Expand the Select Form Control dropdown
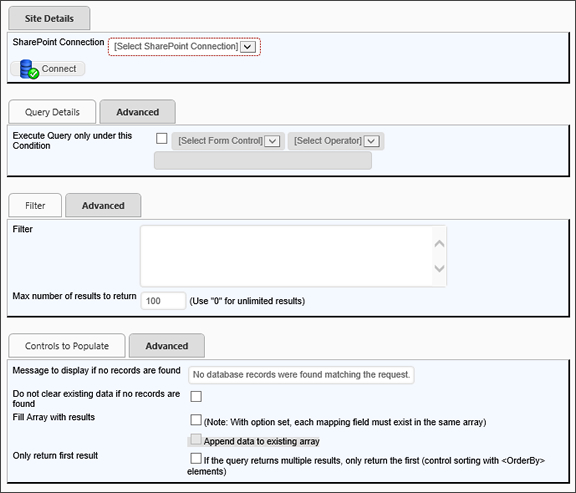 [x=272, y=141]
